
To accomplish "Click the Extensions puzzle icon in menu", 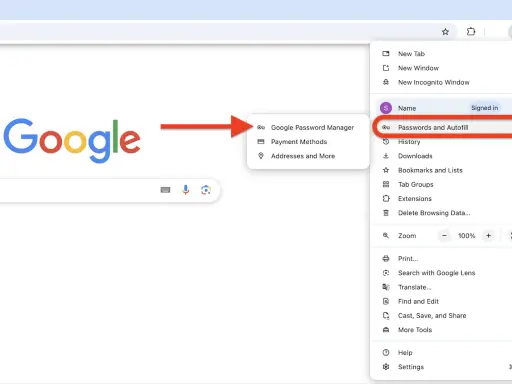I will click(x=386, y=199).
